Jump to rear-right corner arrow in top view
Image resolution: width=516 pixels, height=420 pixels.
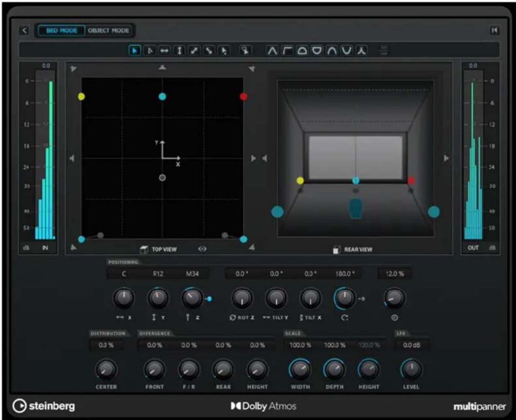pyautogui.click(x=252, y=247)
